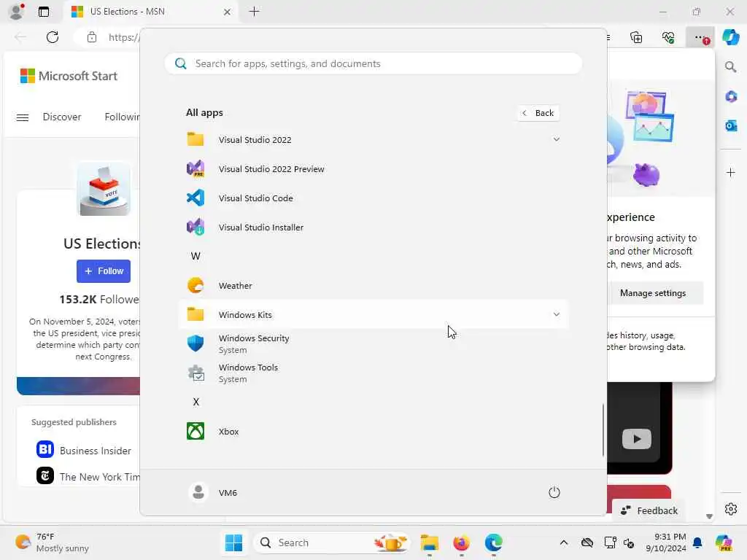Expand the Visual Studio 2022 folder chevron

click(556, 139)
